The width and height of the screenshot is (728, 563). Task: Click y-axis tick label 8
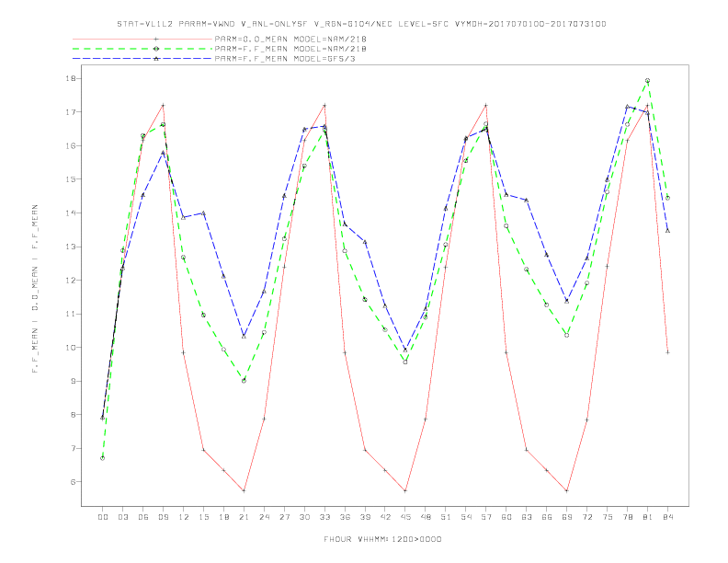tap(74, 415)
